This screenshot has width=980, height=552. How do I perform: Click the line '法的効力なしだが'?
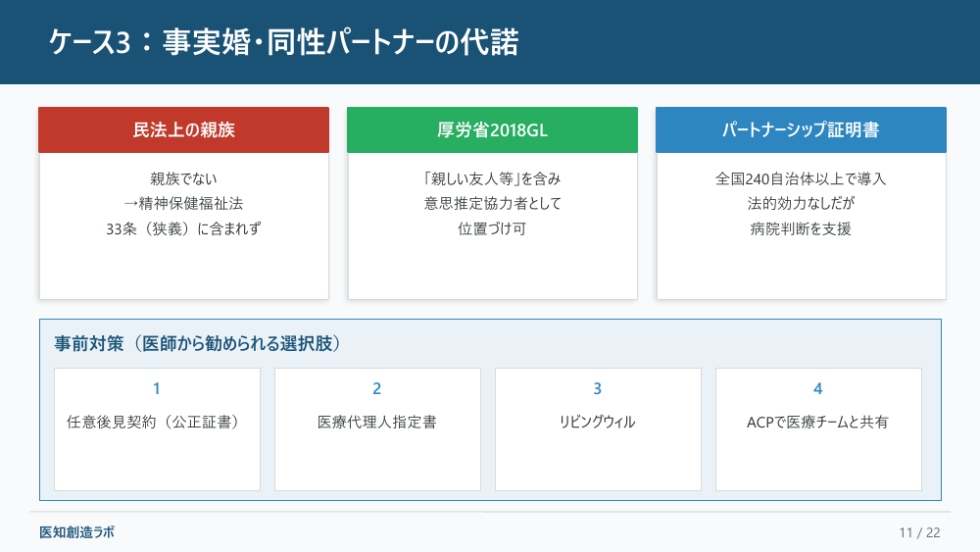pyautogui.click(x=801, y=204)
